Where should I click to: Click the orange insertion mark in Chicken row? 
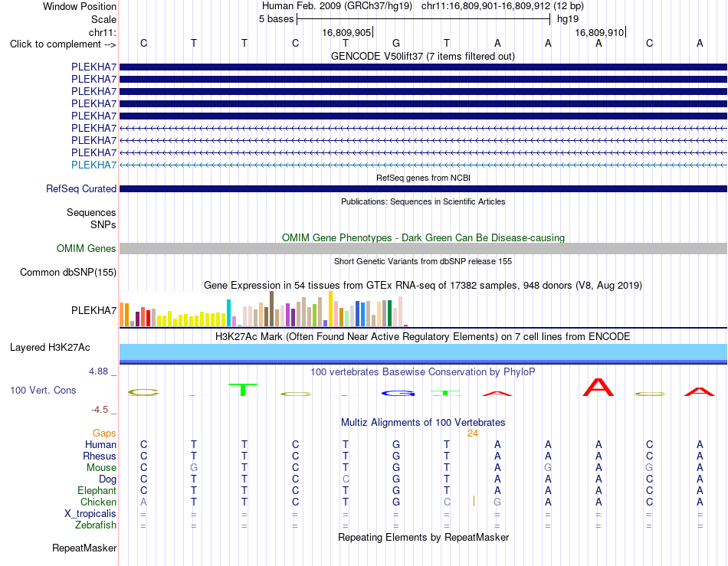point(474,501)
